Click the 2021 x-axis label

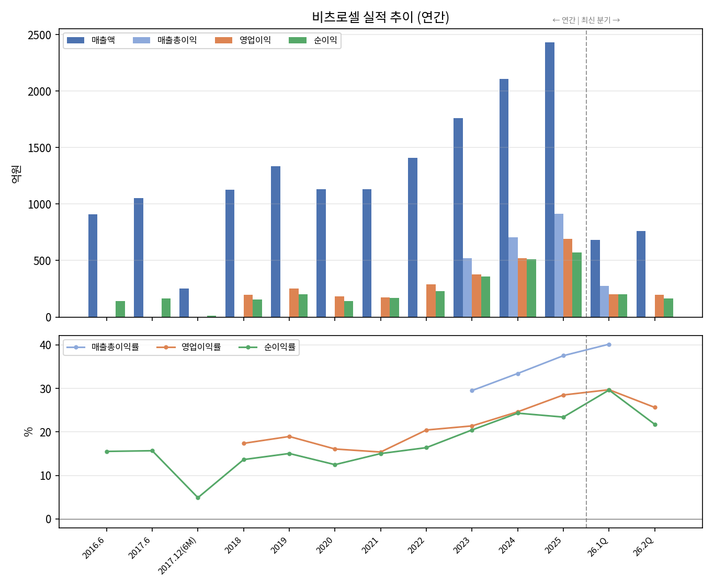[x=371, y=545]
